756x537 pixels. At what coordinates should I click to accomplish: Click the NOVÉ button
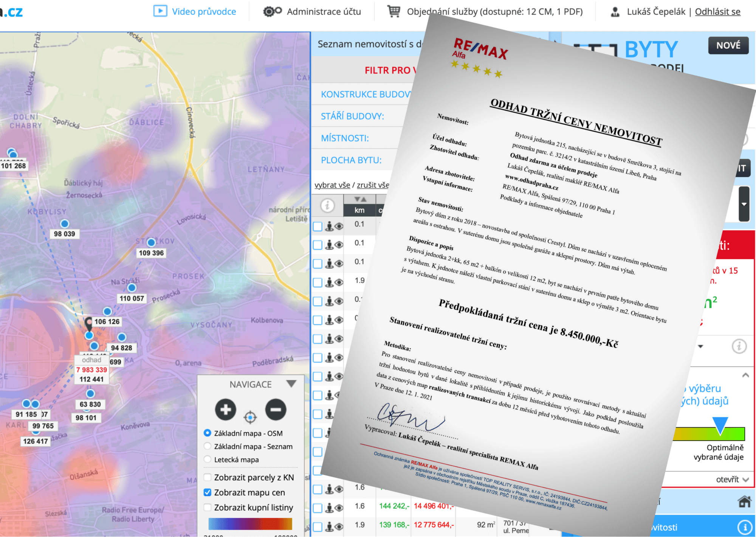pyautogui.click(x=728, y=45)
